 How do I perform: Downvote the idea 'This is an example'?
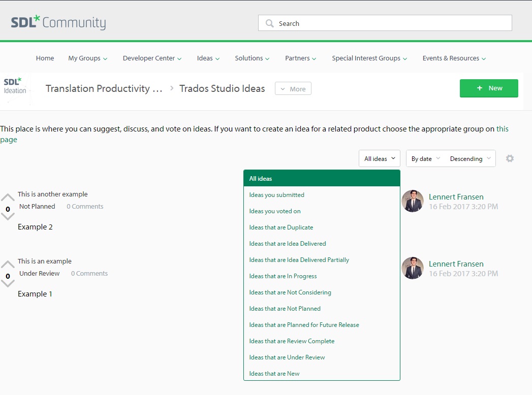click(x=8, y=283)
